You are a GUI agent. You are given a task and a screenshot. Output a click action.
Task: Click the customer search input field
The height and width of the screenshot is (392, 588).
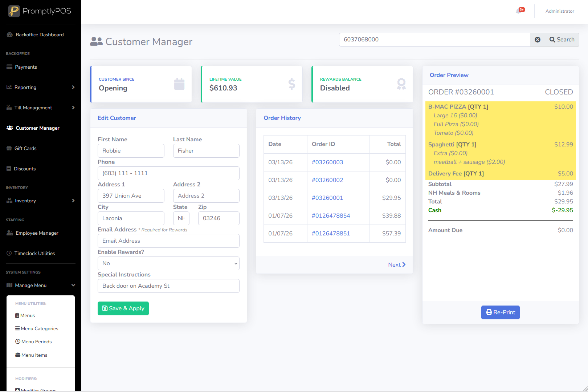click(x=434, y=40)
